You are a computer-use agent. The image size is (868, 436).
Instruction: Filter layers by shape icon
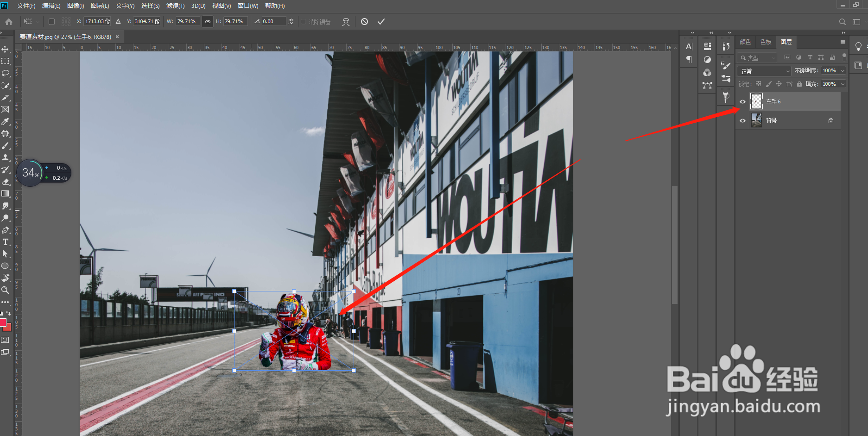click(x=821, y=57)
